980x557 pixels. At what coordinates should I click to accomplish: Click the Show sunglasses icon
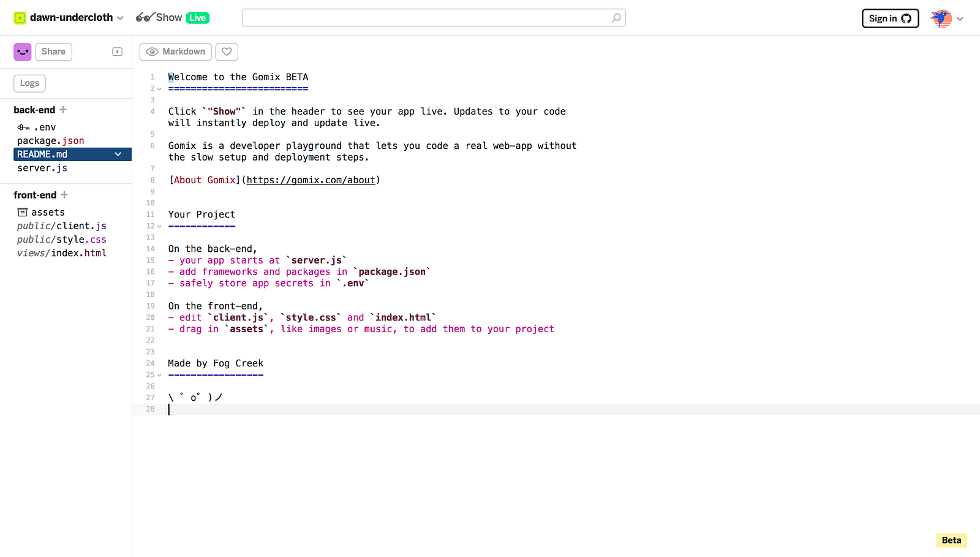click(145, 17)
